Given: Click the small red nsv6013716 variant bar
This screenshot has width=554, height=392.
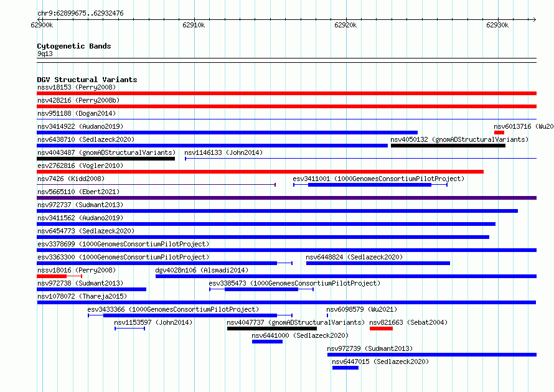Looking at the screenshot, I should point(499,133).
